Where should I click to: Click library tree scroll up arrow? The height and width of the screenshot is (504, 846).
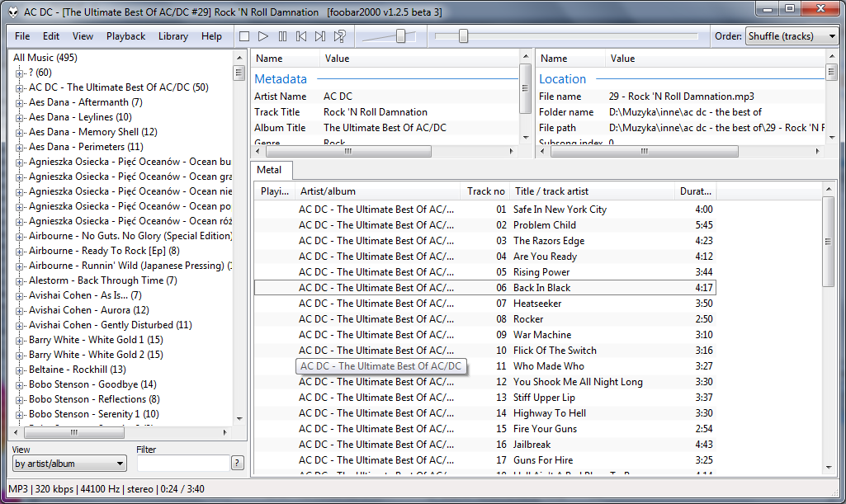point(239,57)
